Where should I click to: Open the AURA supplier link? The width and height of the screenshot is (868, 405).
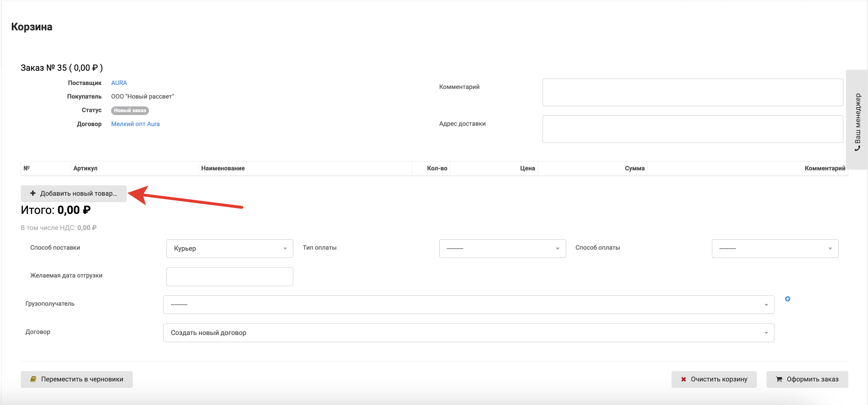tap(119, 83)
